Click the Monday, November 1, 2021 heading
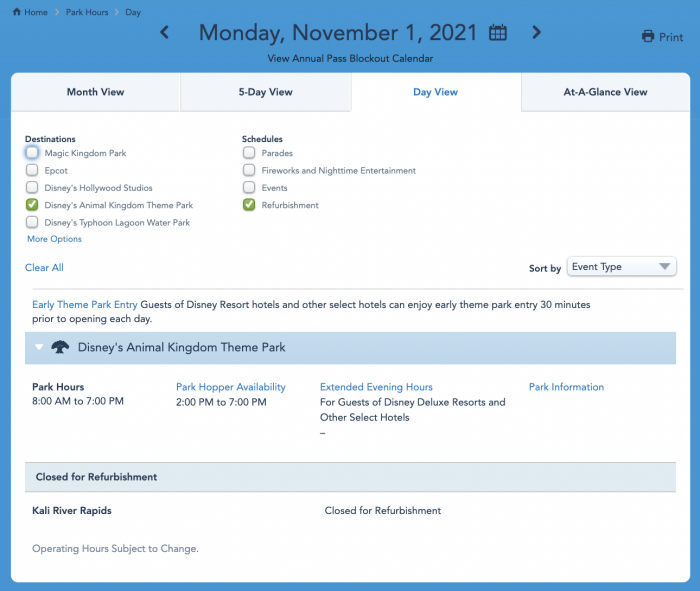Screen dimensions: 700x591 [x=338, y=33]
